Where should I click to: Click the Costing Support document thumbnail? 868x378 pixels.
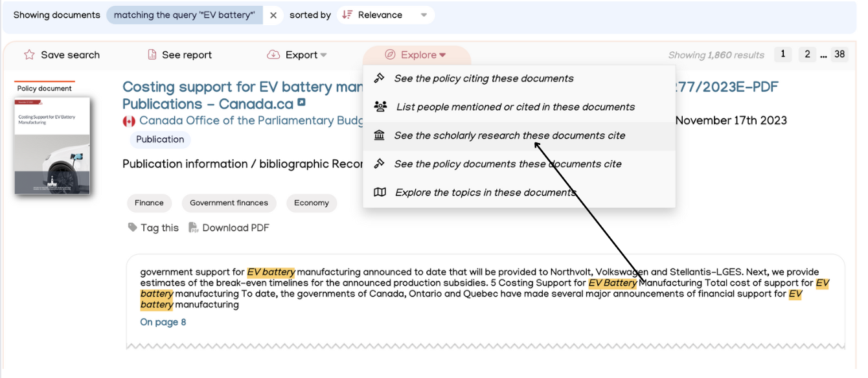pos(52,146)
